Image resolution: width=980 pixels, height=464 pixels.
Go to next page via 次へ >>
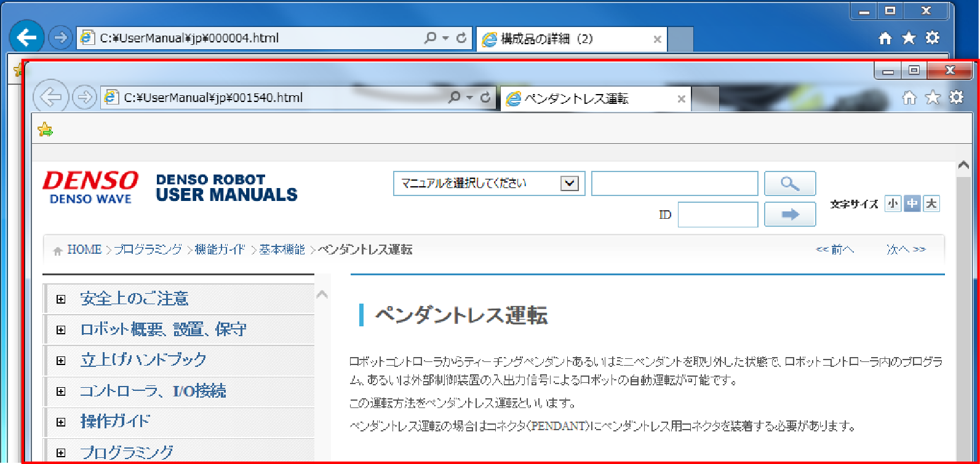click(x=906, y=250)
